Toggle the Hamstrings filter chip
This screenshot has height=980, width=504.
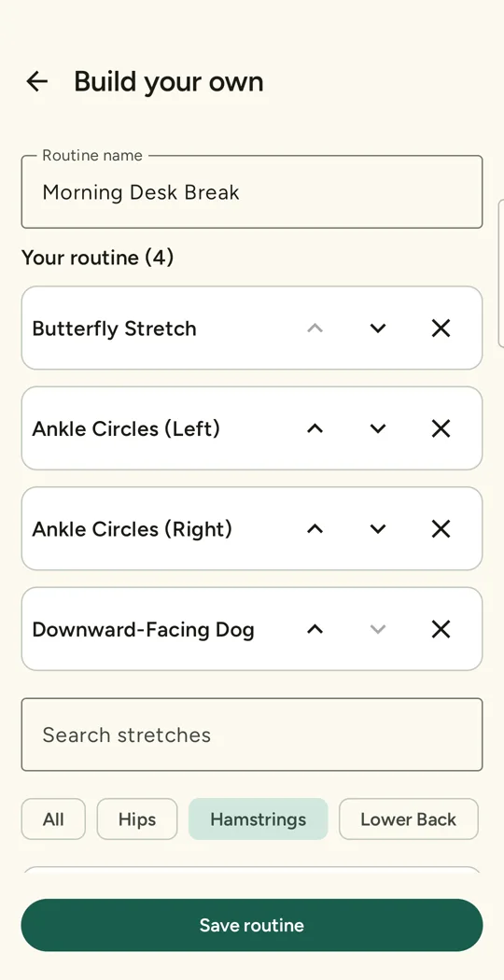259,819
